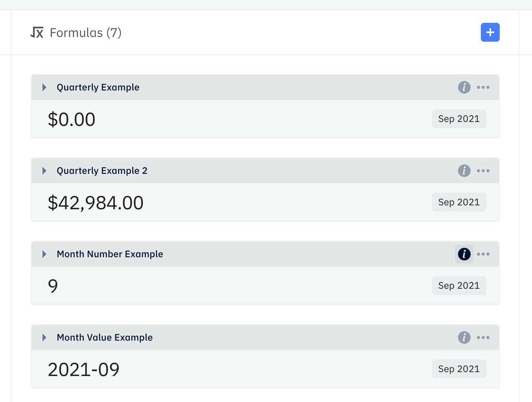Click Sep 2021 badge on Month Number Example
Viewport: 532px width, 402px height.
[459, 286]
